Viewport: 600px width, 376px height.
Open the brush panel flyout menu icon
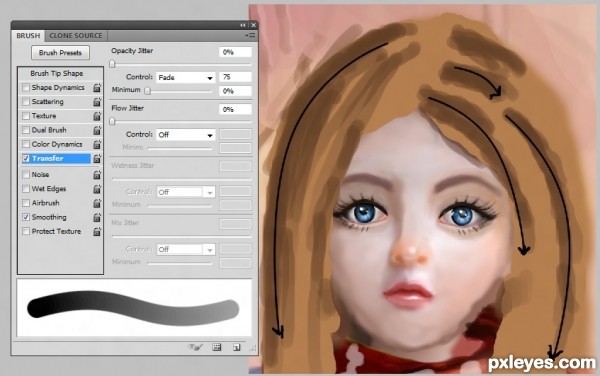click(250, 35)
